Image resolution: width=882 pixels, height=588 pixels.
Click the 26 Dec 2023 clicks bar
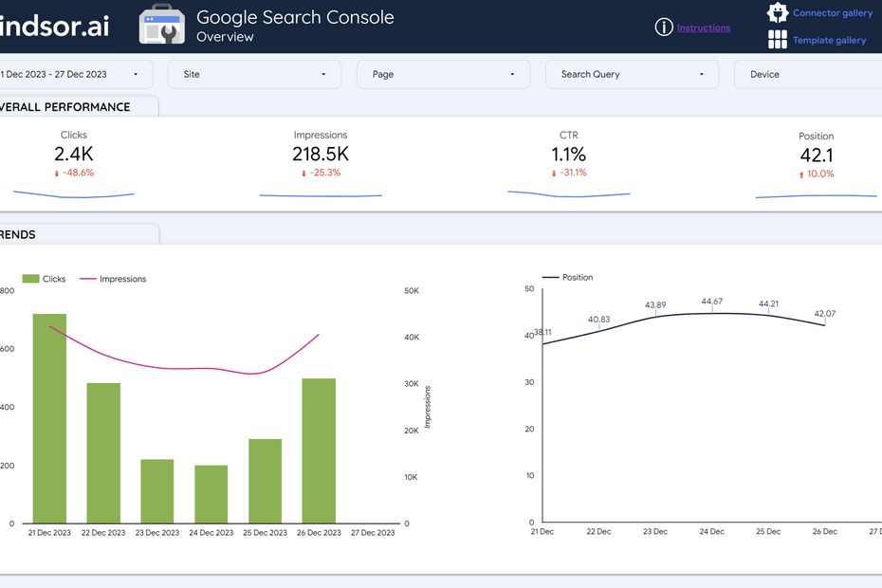pos(319,450)
